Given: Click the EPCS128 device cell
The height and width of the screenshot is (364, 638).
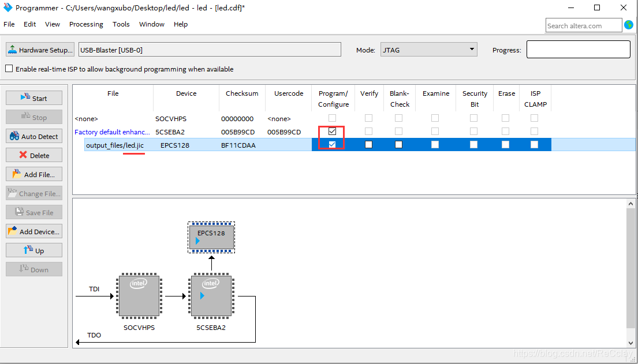Looking at the screenshot, I should (x=175, y=145).
